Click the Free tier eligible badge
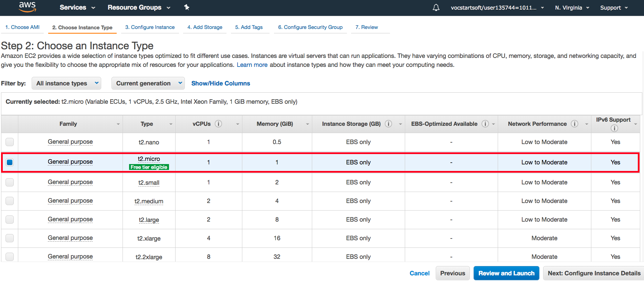This screenshot has height=284, width=644. (x=149, y=167)
